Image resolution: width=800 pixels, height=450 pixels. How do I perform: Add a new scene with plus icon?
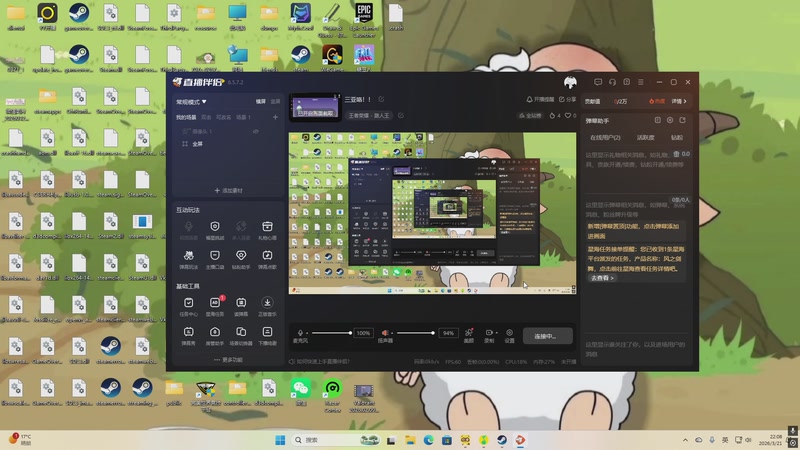[x=275, y=117]
